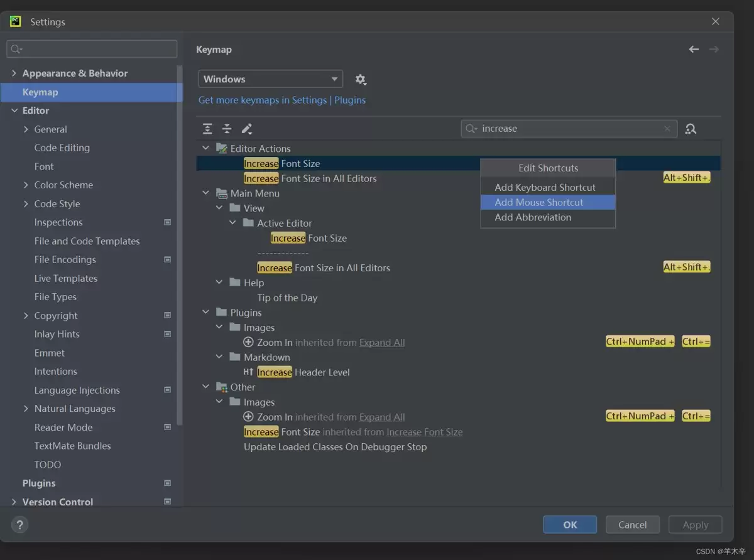Click the Plugins project-level icon in sidebar
754x560 pixels.
coord(167,483)
